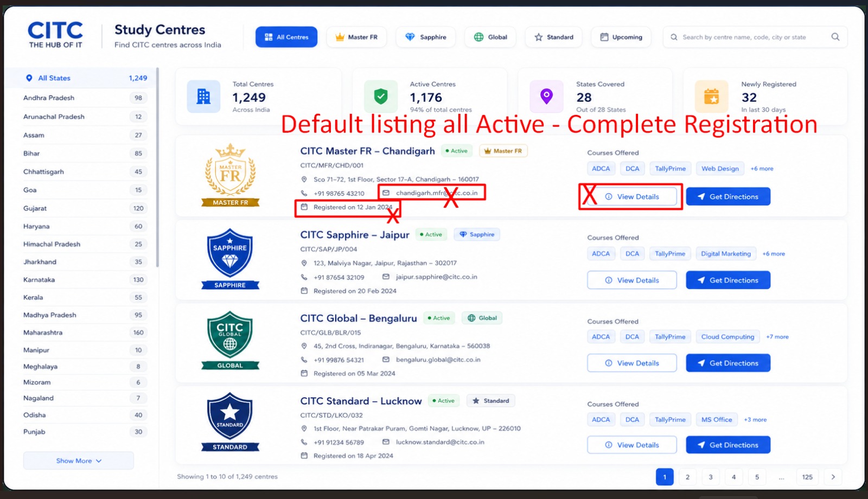Screen dimensions: 868x499
Task: Click the phone icon beside +91 98765 43210
Action: 304,193
